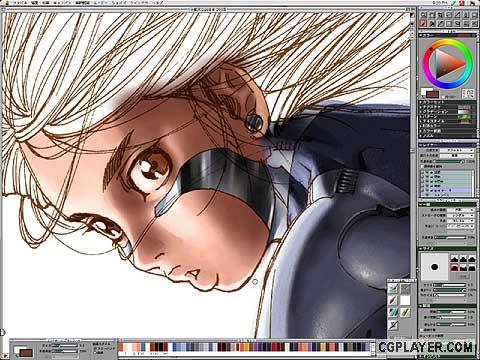Choose the red-highlighted brush tip profile in the Size section

(x=455, y=267)
